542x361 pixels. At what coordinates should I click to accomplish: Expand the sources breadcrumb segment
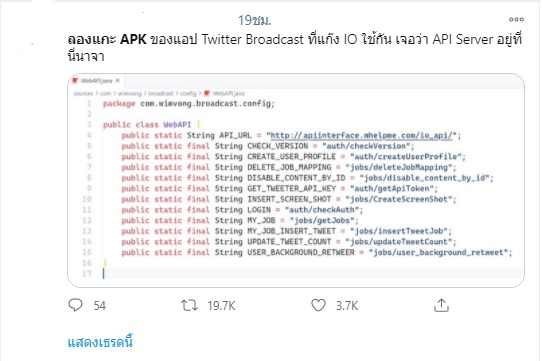click(83, 93)
